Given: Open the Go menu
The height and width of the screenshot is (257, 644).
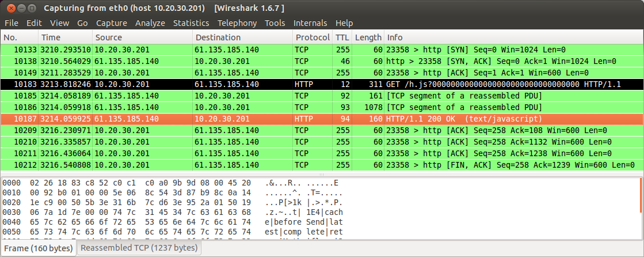Looking at the screenshot, I should click(x=82, y=23).
